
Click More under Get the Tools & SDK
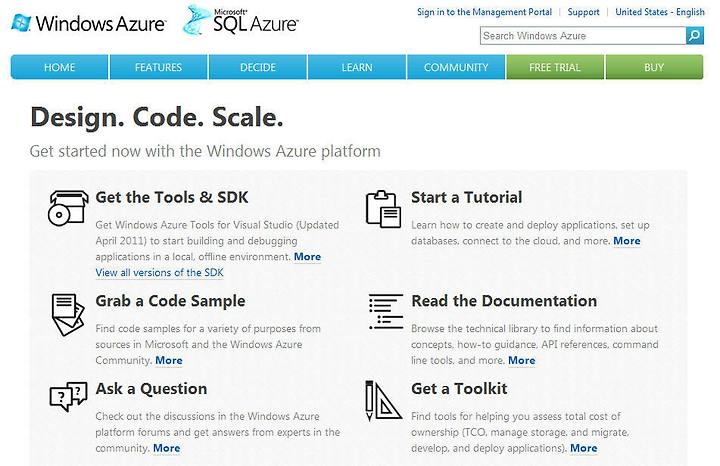(x=307, y=257)
